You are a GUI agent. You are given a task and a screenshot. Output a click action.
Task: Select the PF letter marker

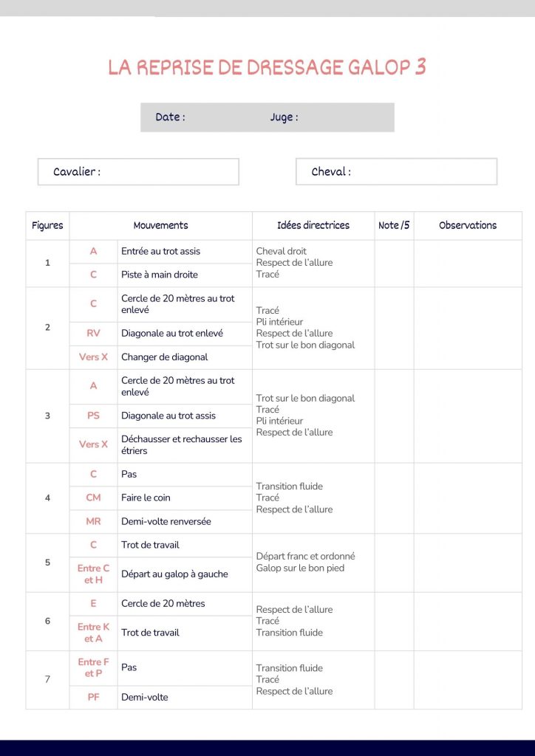coord(93,697)
